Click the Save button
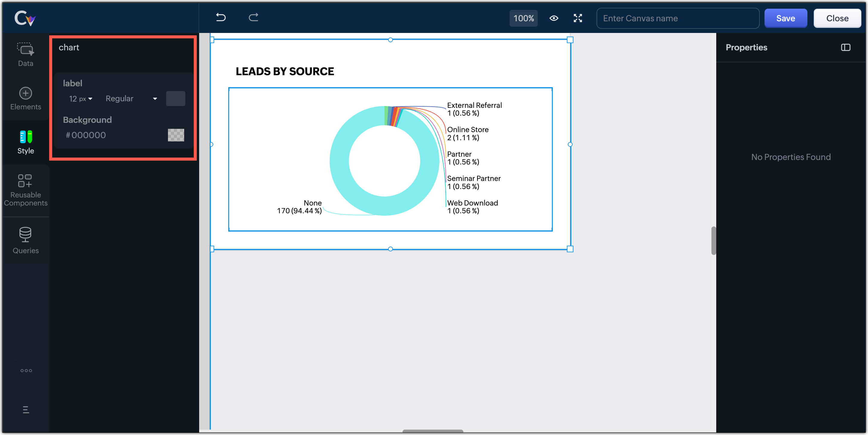 [786, 18]
